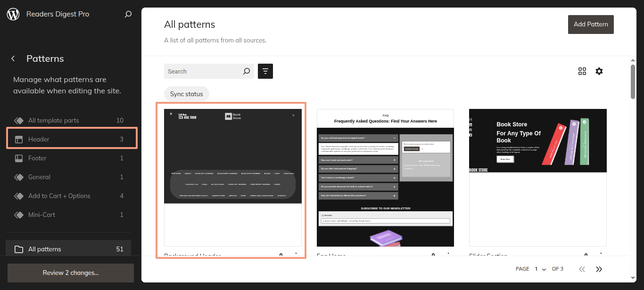Open the Sync status filter
Screen dimensions: 644x290
click(x=187, y=94)
